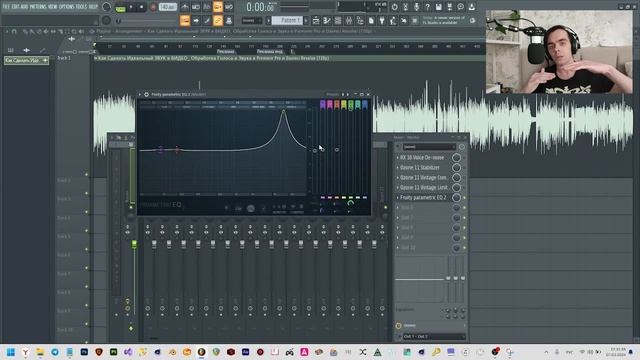Toggle Ozone 11 Vintage Limiter mix knob
Image resolution: width=640 pixels, height=360 pixels.
pos(456,188)
